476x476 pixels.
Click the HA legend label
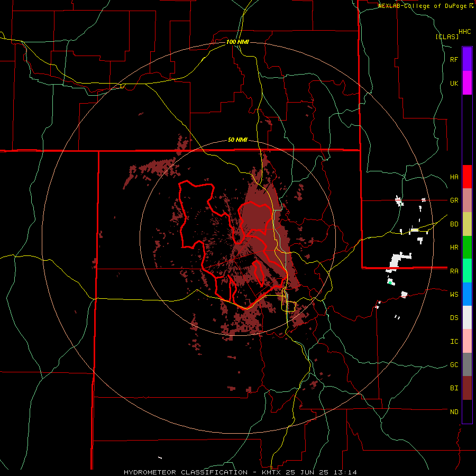click(454, 177)
